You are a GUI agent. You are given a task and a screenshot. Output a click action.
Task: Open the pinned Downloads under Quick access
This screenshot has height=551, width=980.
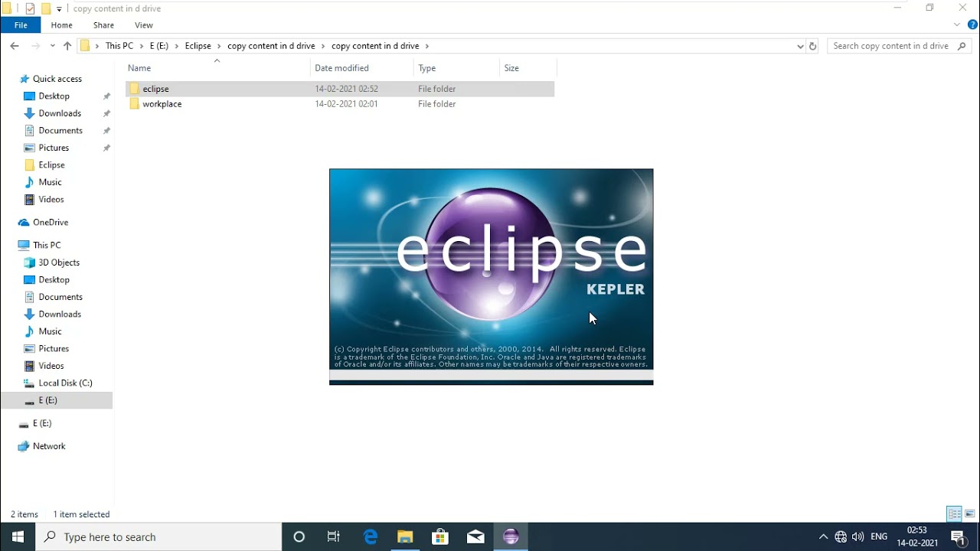[60, 113]
